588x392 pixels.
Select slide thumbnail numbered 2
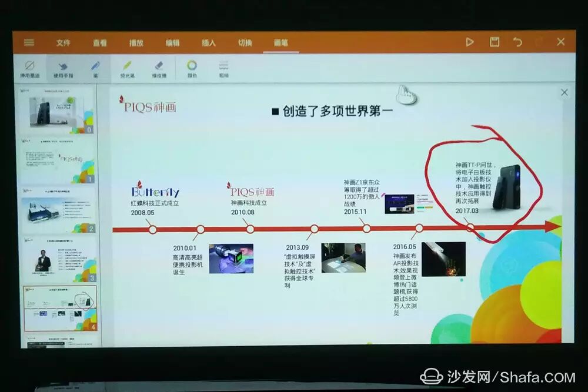click(59, 210)
